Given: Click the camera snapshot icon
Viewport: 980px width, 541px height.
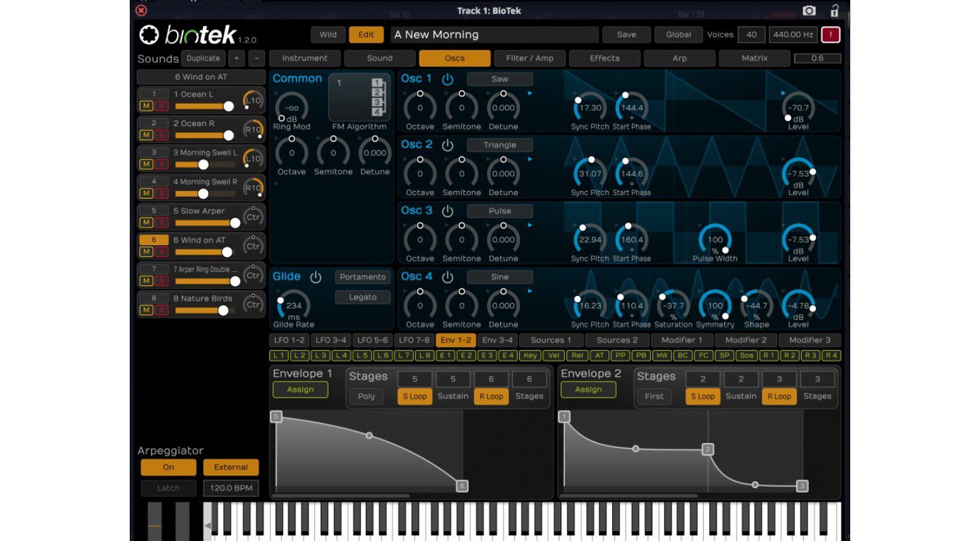Looking at the screenshot, I should coord(809,11).
